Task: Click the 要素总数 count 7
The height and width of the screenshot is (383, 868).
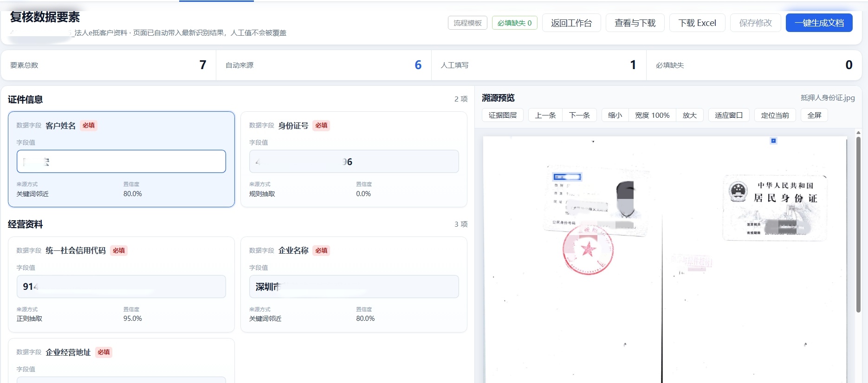Action: [203, 65]
